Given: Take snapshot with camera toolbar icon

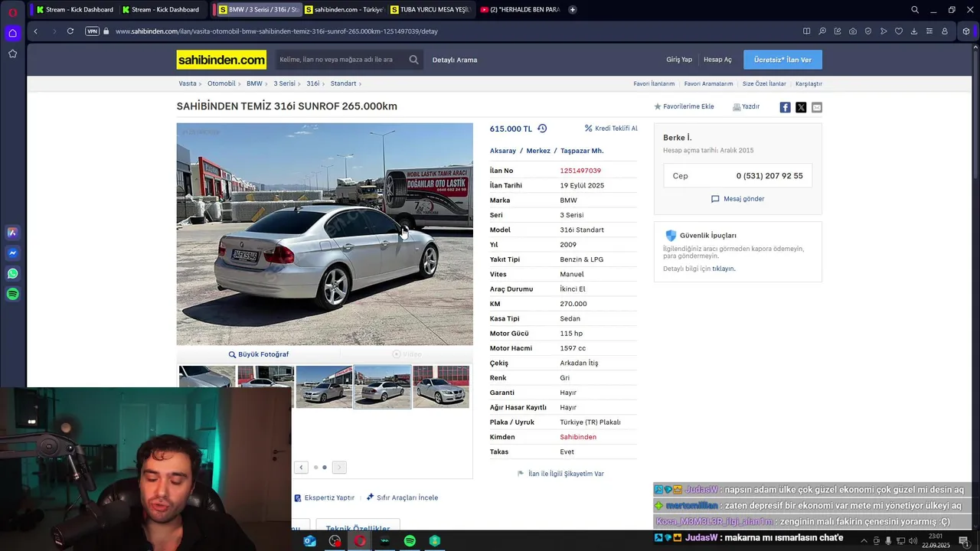Looking at the screenshot, I should click(853, 31).
